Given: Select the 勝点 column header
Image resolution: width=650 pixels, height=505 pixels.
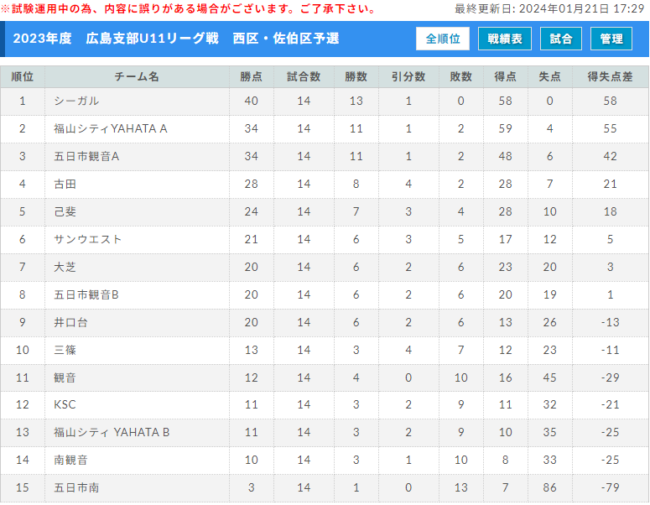Looking at the screenshot, I should [x=251, y=77].
